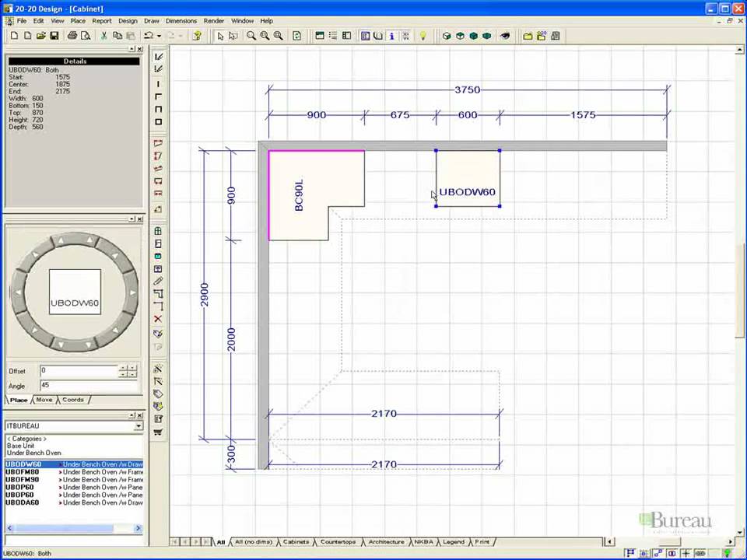747x560 pixels.
Task: Click the 'Base Unit' category entry
Action: coord(20,446)
